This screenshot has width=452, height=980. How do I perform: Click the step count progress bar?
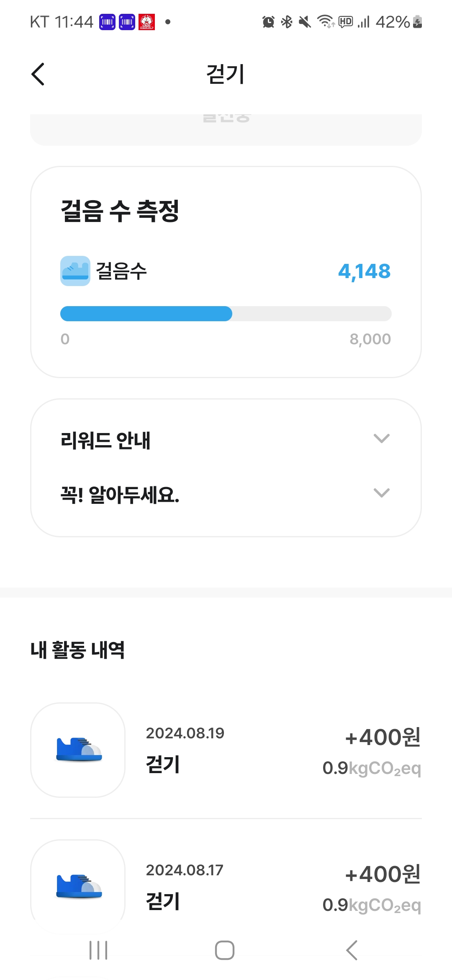tap(226, 314)
